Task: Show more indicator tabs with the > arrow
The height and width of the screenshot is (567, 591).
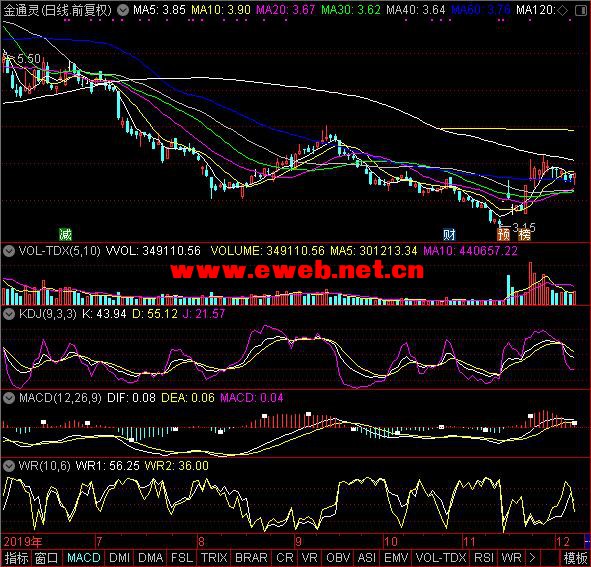Action: click(532, 558)
